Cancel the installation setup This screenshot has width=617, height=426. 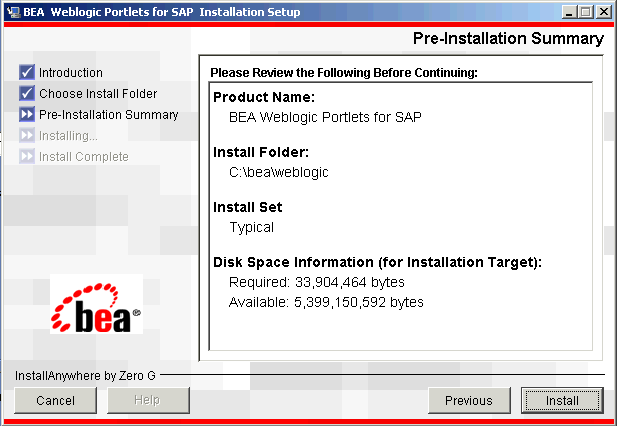coord(55,400)
